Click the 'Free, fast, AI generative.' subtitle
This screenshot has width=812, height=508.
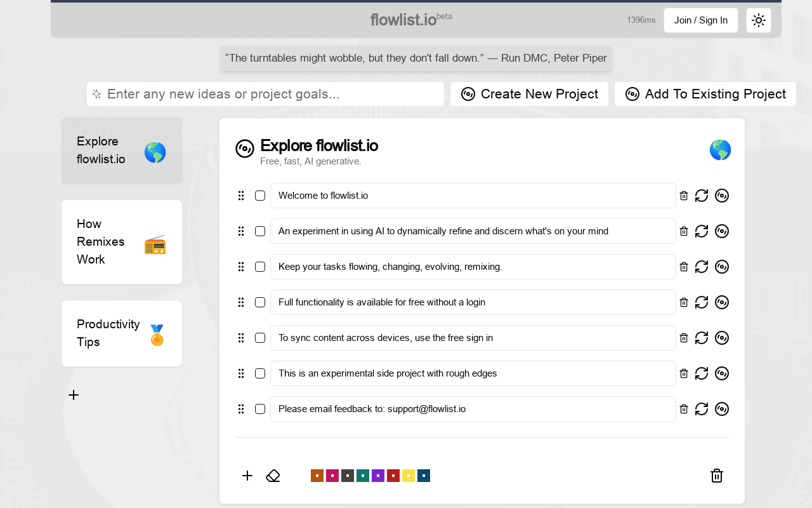pyautogui.click(x=311, y=161)
